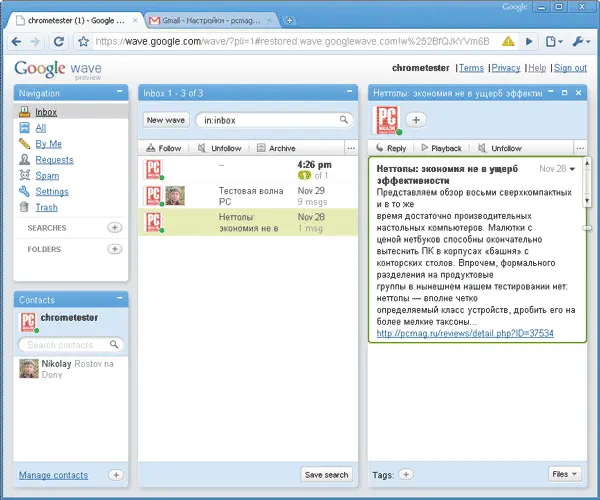Open the Manage contacts link
600x500 pixels.
[x=54, y=475]
